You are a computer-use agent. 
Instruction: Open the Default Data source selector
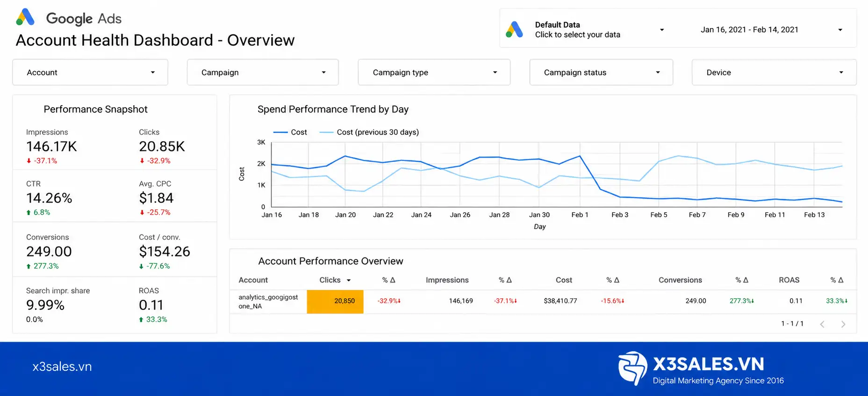584,29
